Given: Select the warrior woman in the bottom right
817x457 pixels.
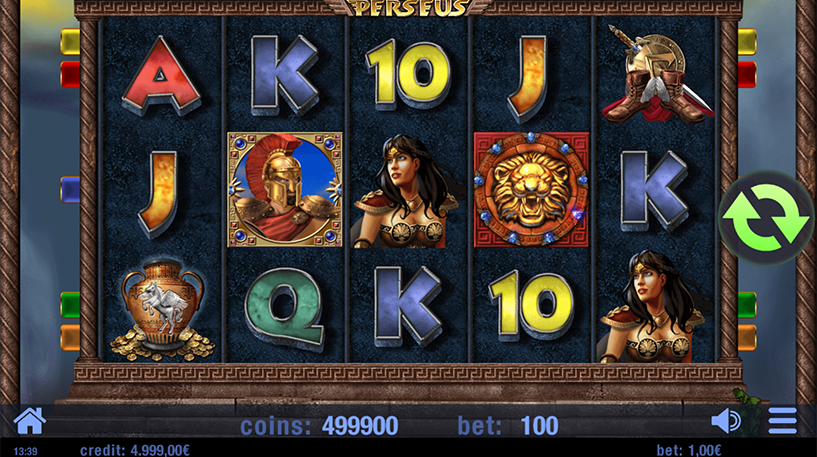Looking at the screenshot, I should (655, 306).
